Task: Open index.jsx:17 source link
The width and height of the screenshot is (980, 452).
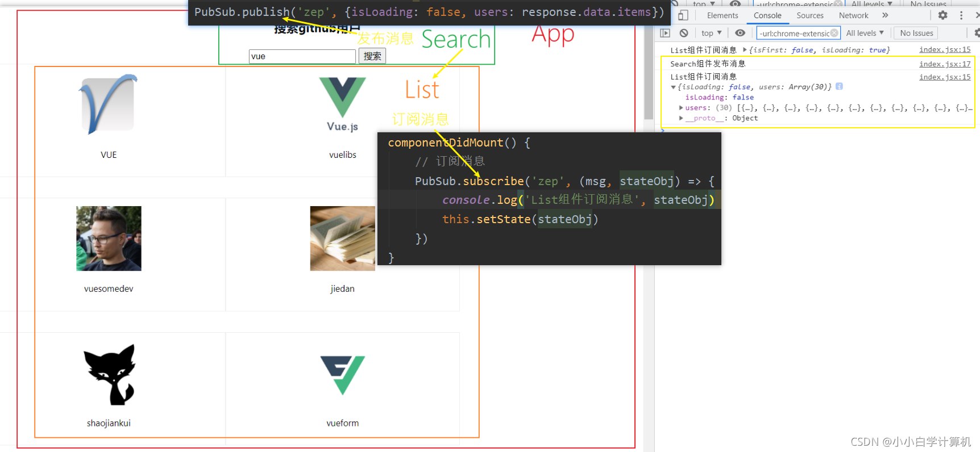Action: pos(945,64)
